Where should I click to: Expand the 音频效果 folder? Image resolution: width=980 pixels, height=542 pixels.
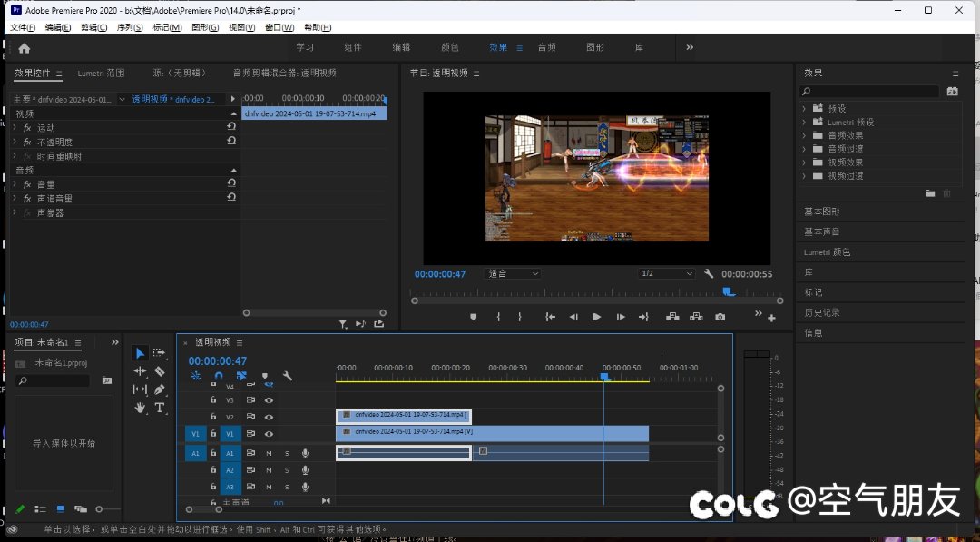(804, 135)
